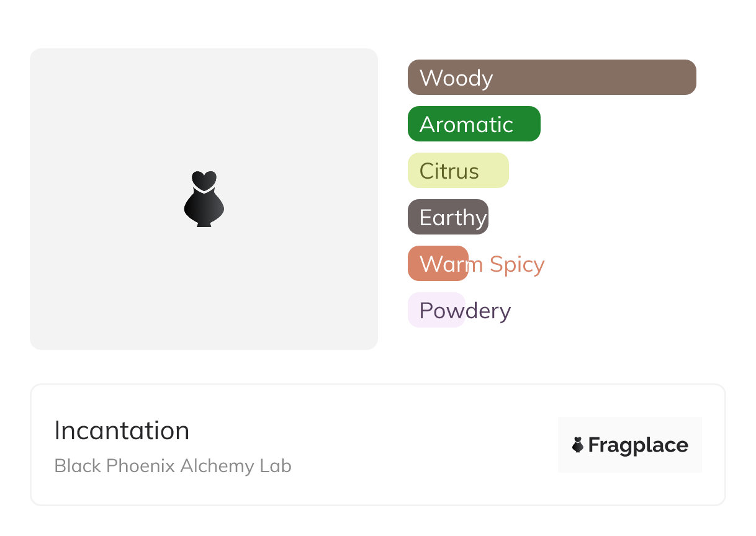Click the letters 'dery' of Powdery
Image resolution: width=756 pixels, height=536 pixels.
[489, 311]
